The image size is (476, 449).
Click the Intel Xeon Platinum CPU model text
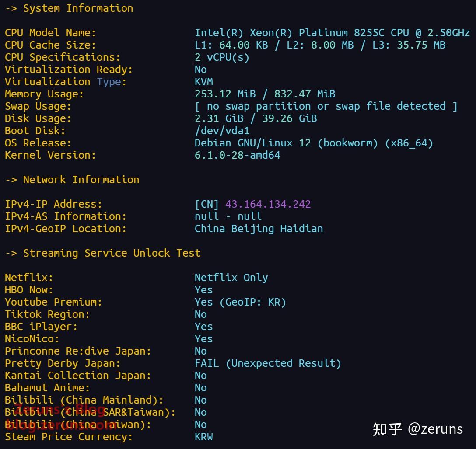point(332,33)
